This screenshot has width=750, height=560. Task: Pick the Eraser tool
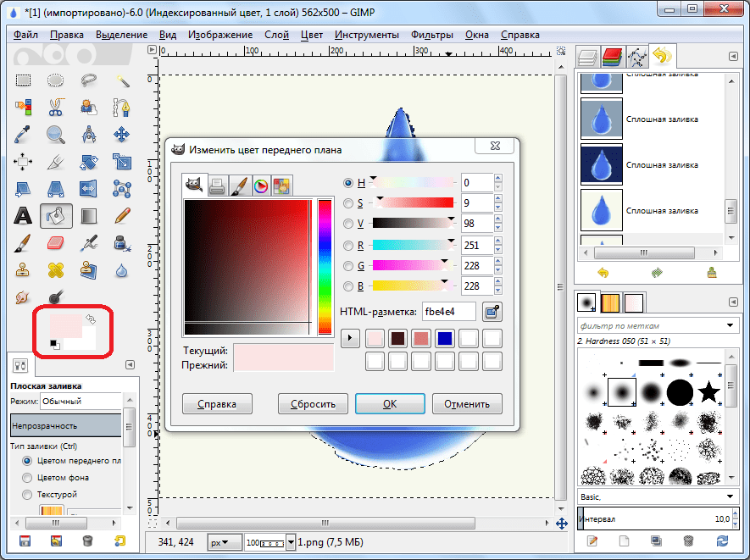click(x=56, y=243)
